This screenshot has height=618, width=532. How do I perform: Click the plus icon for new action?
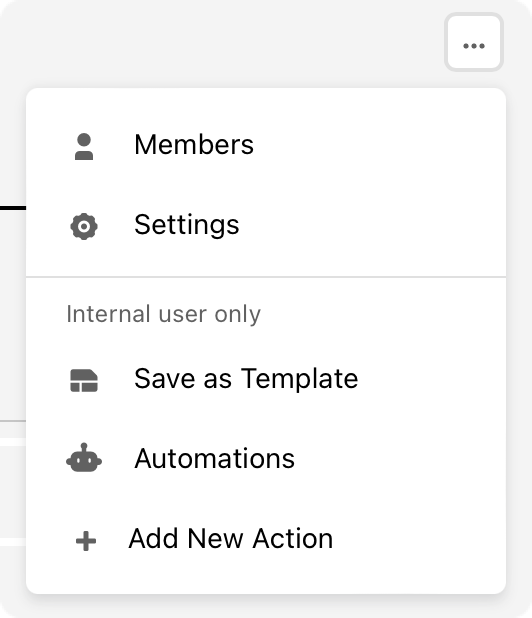[x=86, y=541]
